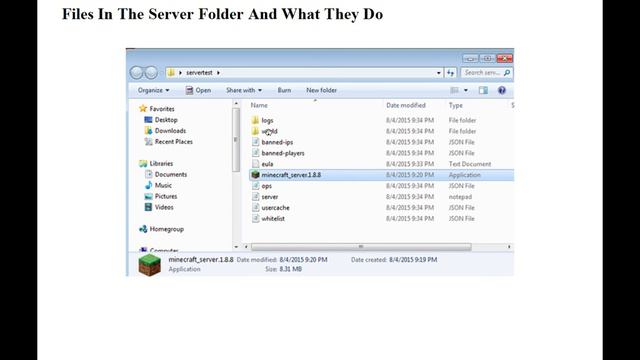This screenshot has height=360, width=640.
Task: Click the Music library icon
Action: coord(148,185)
